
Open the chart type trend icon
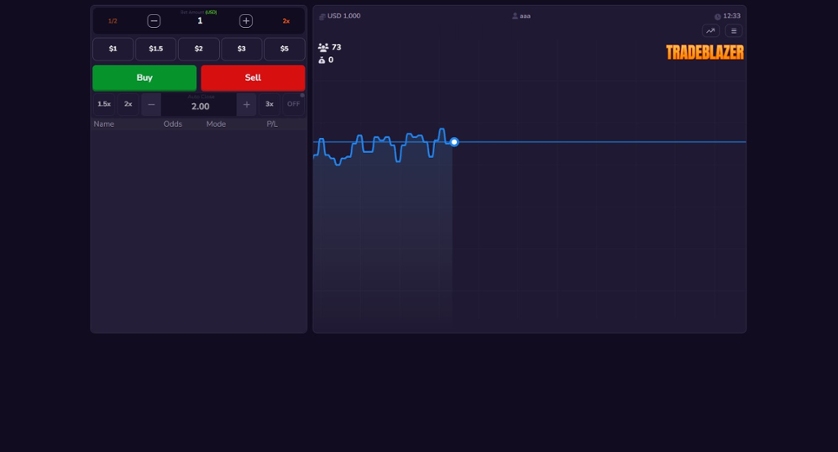pyautogui.click(x=711, y=31)
